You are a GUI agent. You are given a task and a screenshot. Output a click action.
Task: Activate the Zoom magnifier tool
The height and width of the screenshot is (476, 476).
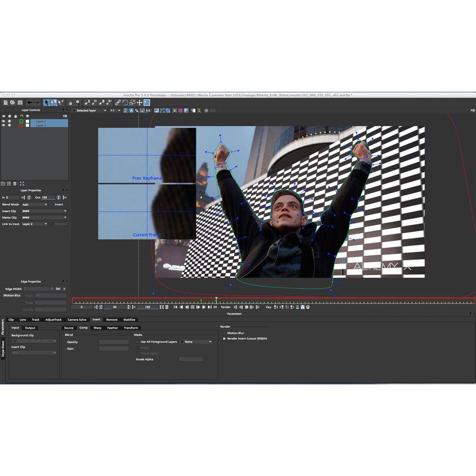(79, 103)
